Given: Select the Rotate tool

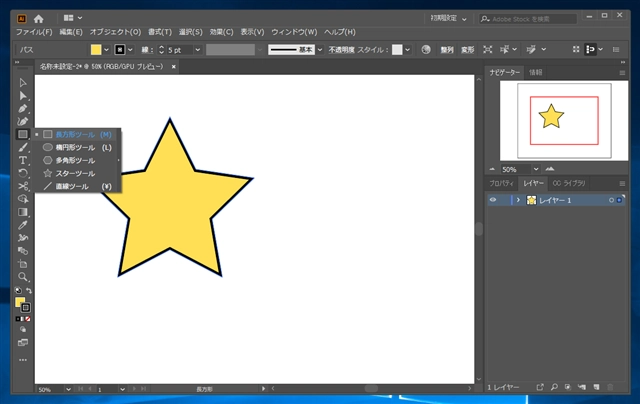Looking at the screenshot, I should coord(23,173).
